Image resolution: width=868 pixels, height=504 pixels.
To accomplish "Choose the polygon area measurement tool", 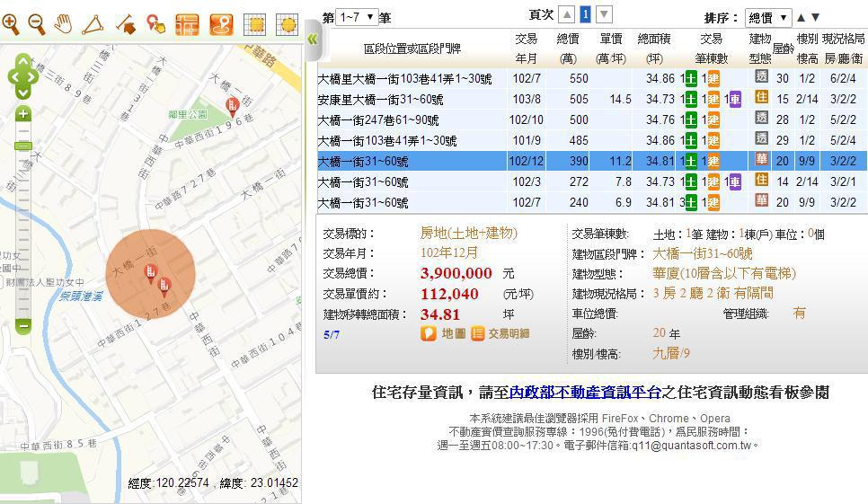I will (93, 24).
